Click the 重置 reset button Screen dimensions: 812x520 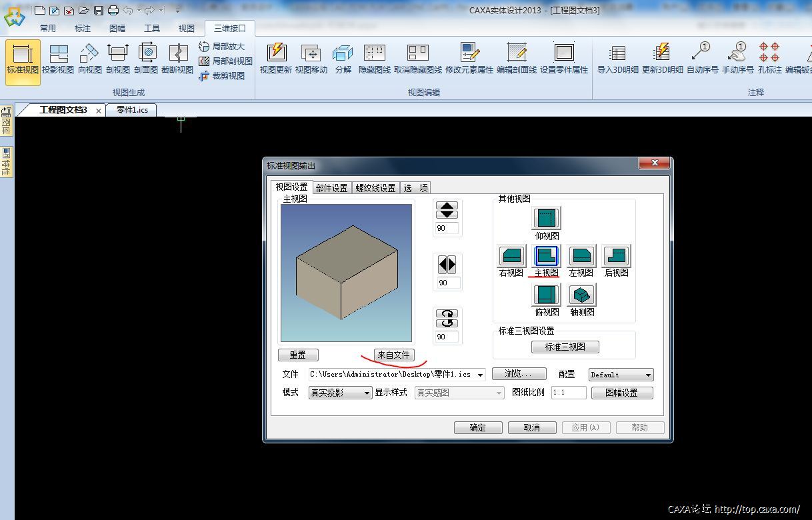click(x=298, y=355)
